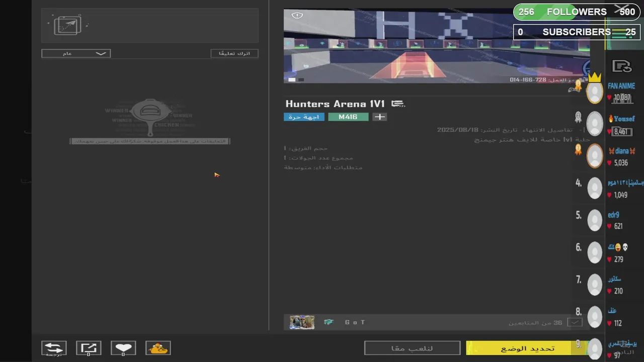Image resolution: width=644 pixels, height=362 pixels.
Task: Click the map code 014-166-728
Action: click(x=528, y=80)
